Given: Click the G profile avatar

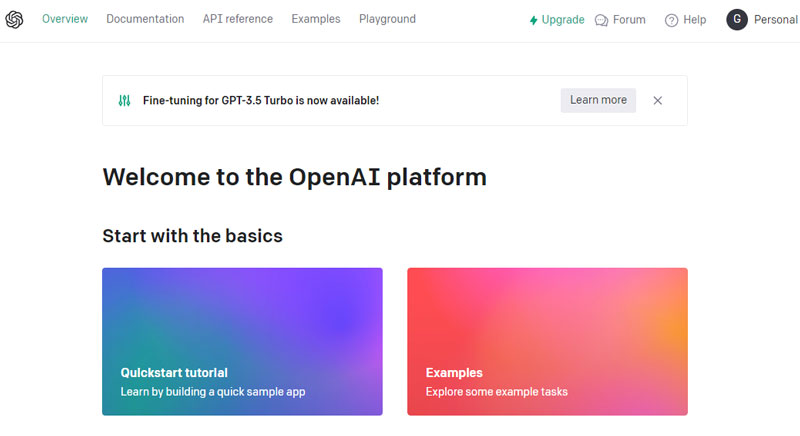Looking at the screenshot, I should tap(737, 19).
